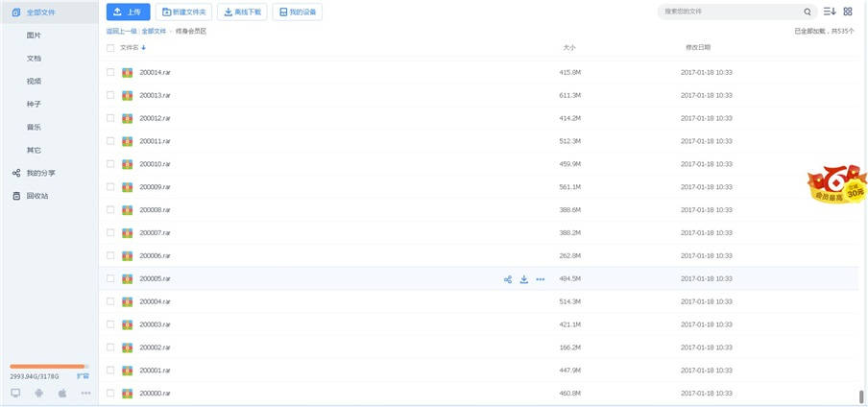The width and height of the screenshot is (868, 407).
Task: Select 视频 category in the sidebar
Action: coord(34,81)
